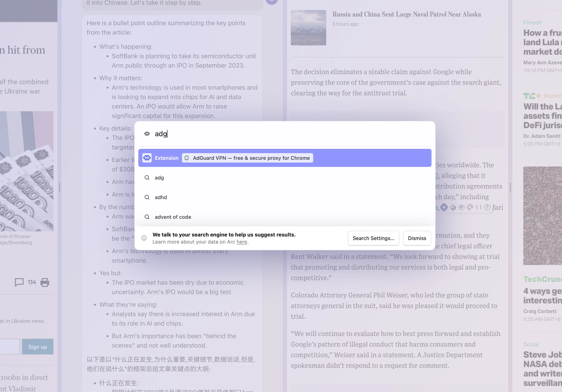Click author name Craig Corbett
562x392 pixels.
pyautogui.click(x=540, y=311)
